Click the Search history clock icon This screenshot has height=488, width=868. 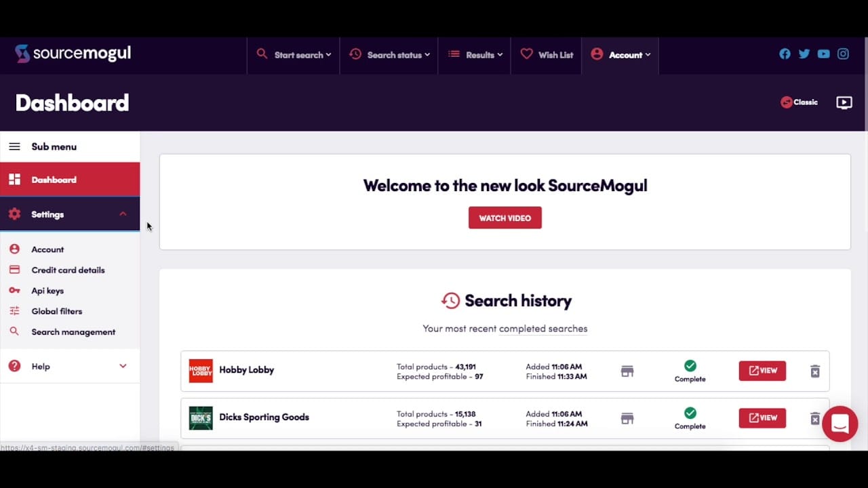(450, 301)
